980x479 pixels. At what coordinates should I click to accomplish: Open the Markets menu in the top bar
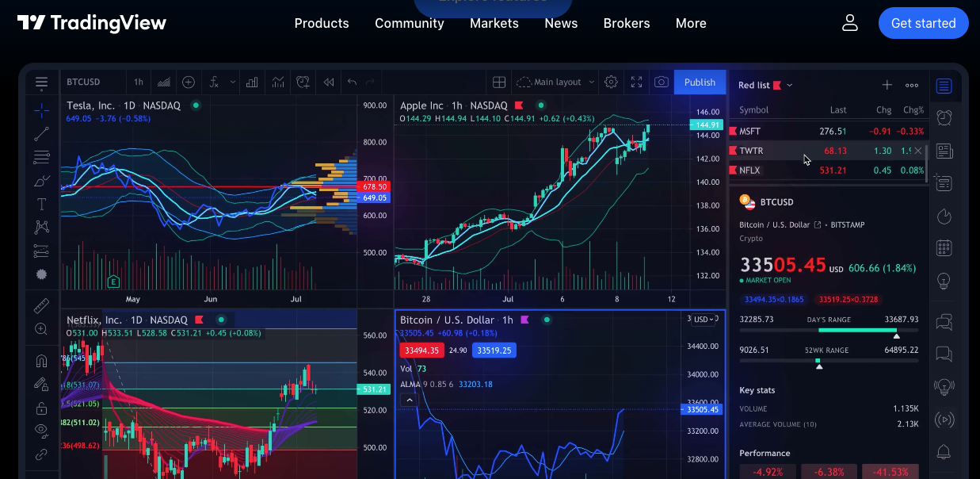494,23
